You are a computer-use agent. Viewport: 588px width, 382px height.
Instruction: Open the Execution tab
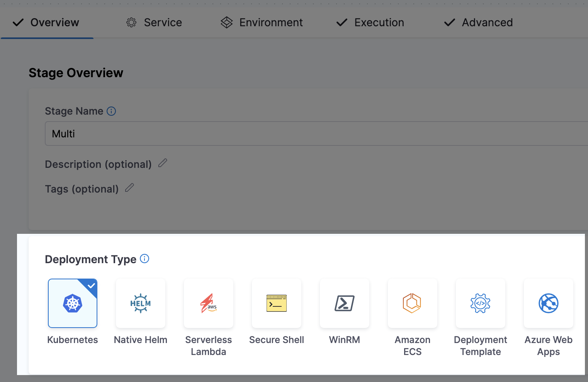point(370,22)
